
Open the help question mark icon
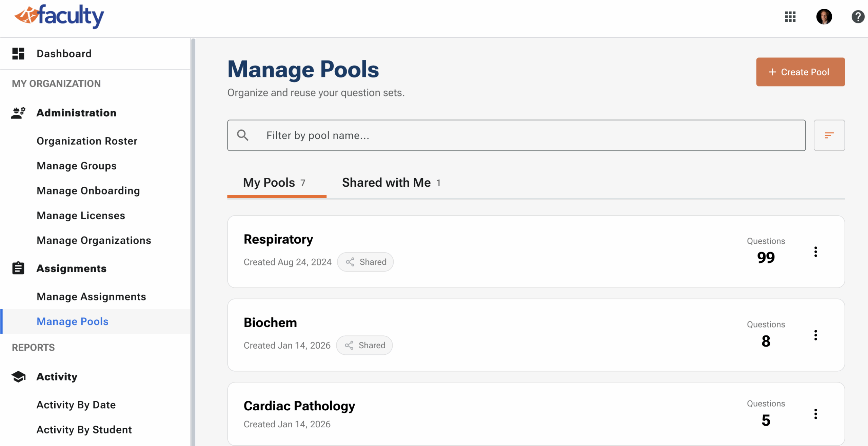tap(857, 17)
